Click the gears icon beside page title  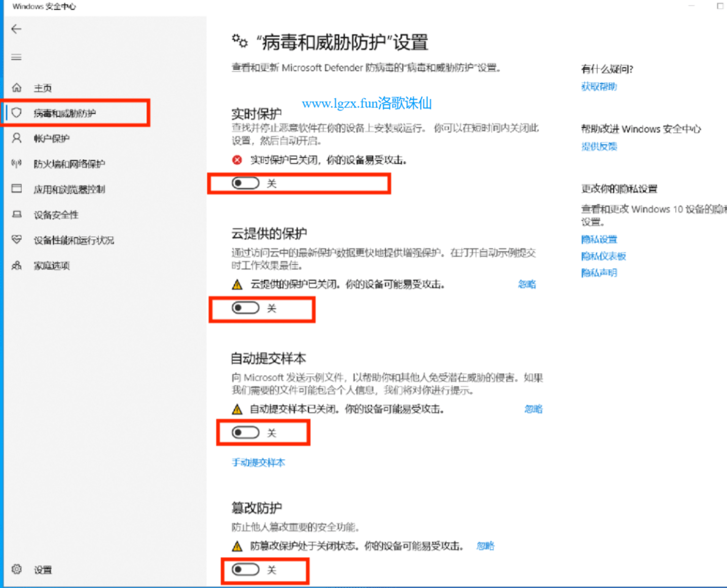(x=240, y=41)
